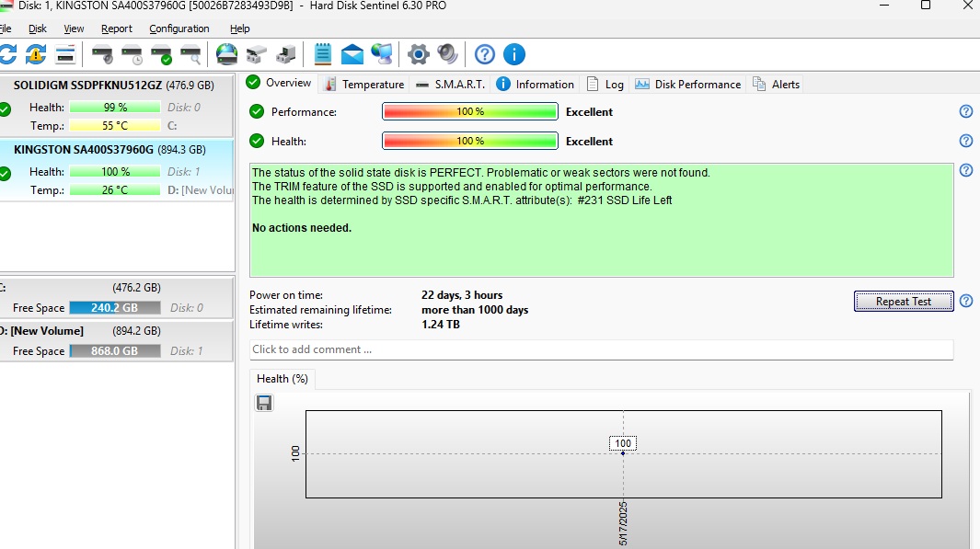Viewport: 980px width, 549px height.
Task: Click the disk with magnifier surface test icon
Action: (x=191, y=55)
